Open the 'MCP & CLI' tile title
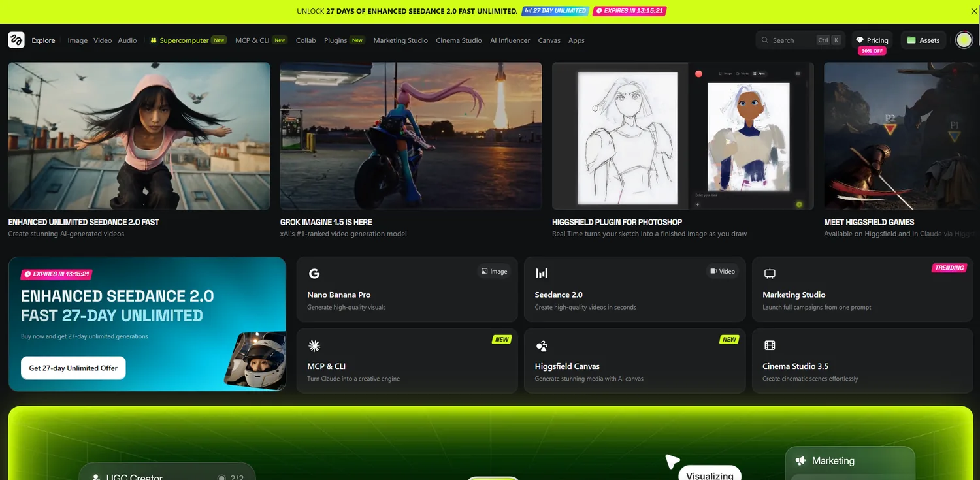This screenshot has height=480, width=980. click(x=327, y=366)
